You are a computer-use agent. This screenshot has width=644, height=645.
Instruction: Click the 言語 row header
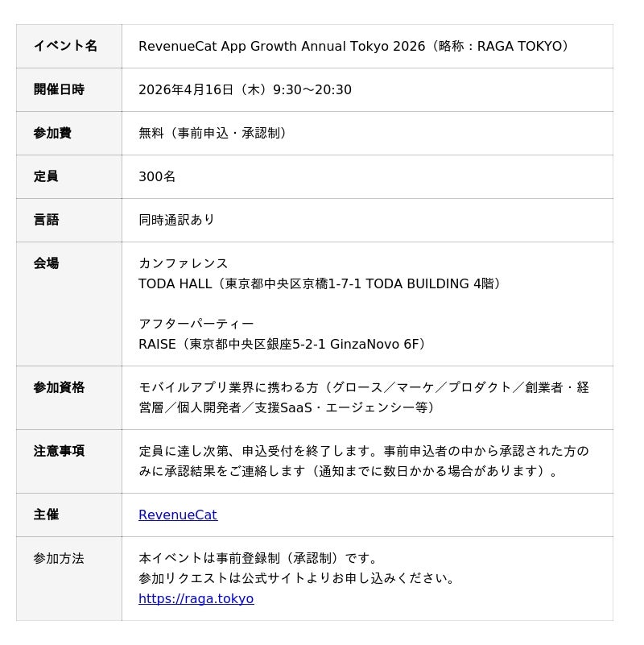(x=46, y=220)
